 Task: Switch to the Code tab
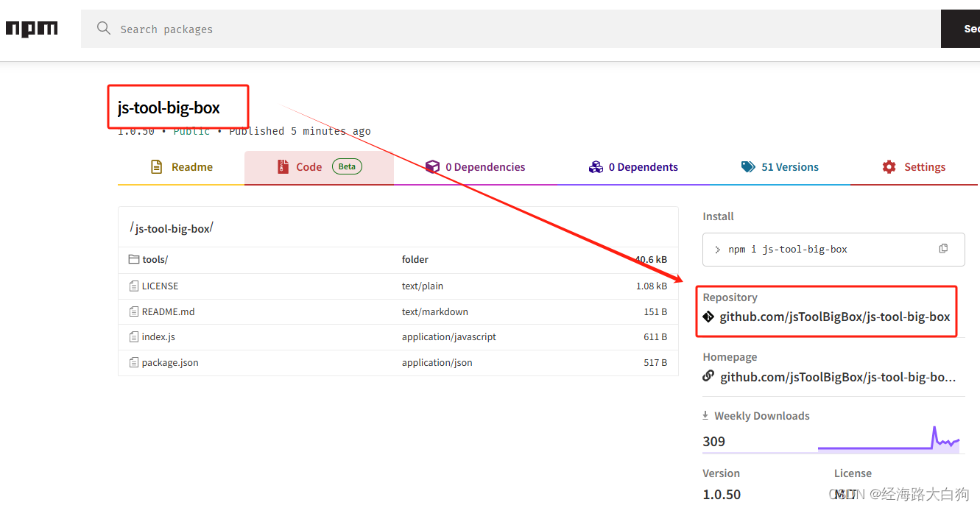(319, 167)
